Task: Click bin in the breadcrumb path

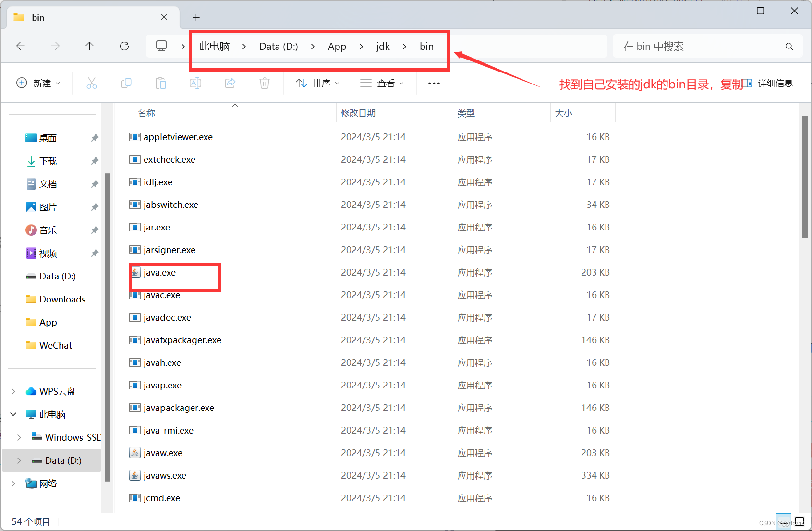Action: click(x=426, y=47)
